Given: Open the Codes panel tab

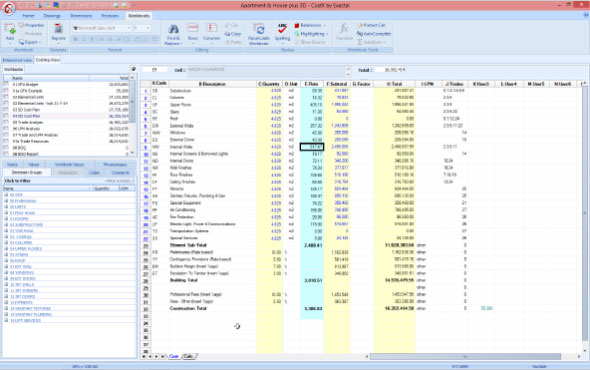Looking at the screenshot, I should 94,173.
